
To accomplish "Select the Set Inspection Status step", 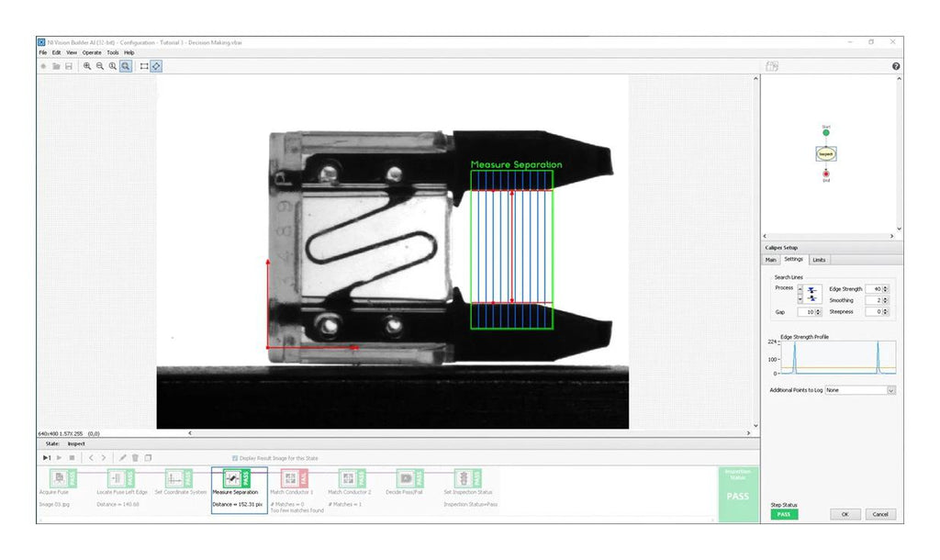I will tap(467, 478).
